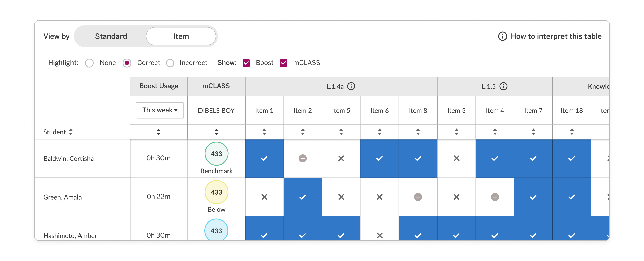Click Green's yellow 433 Below score badge
644x261 pixels.
[216, 192]
